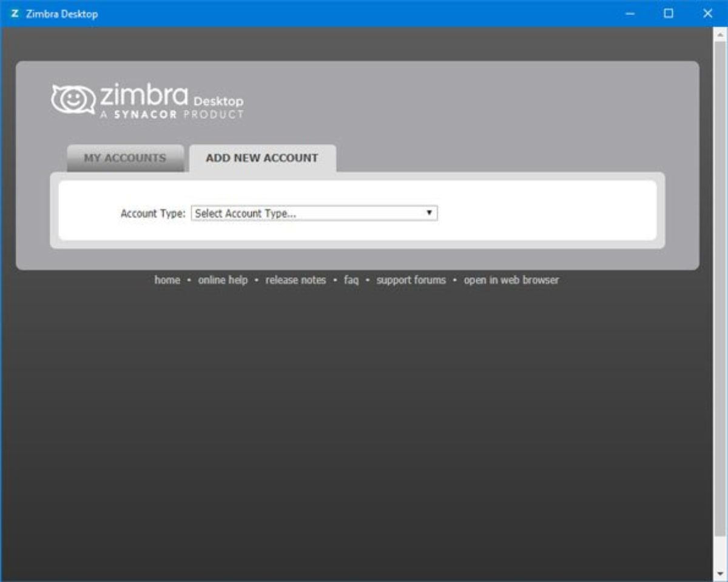Open the Account Type dropdown

coord(314,213)
